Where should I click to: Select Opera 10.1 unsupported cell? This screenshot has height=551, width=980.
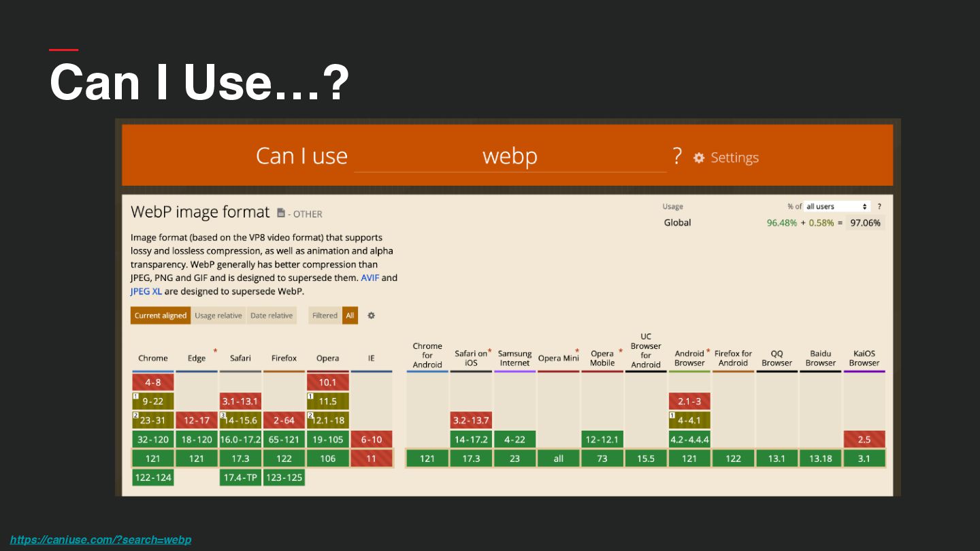[328, 382]
